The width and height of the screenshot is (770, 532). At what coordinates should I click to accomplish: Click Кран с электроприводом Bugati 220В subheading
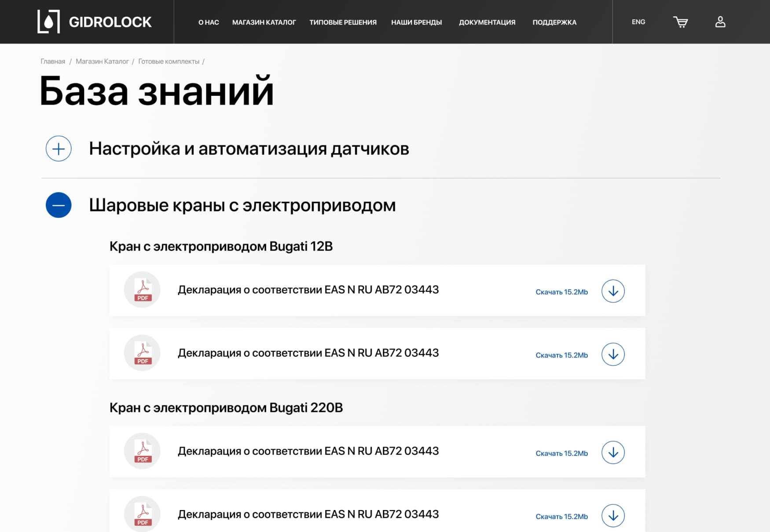pyautogui.click(x=226, y=408)
